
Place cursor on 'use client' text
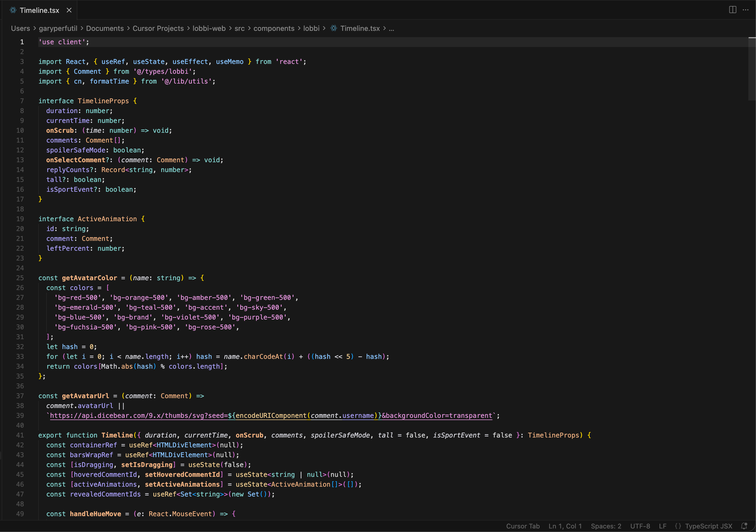pyautogui.click(x=62, y=42)
